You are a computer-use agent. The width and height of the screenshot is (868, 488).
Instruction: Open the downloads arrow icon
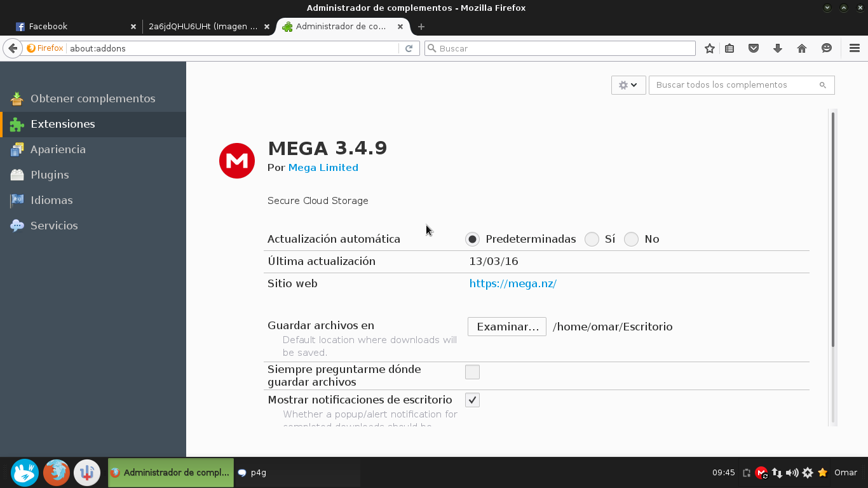778,48
